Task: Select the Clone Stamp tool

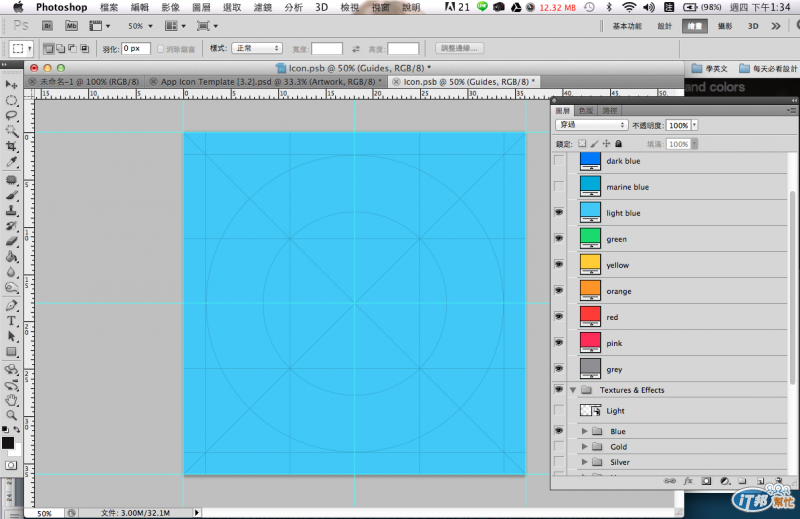Action: point(11,210)
